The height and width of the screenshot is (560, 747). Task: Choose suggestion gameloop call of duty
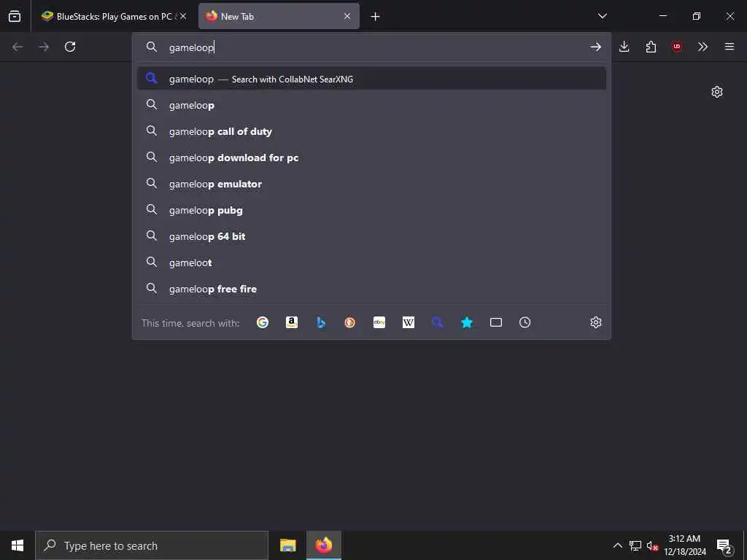(371, 131)
